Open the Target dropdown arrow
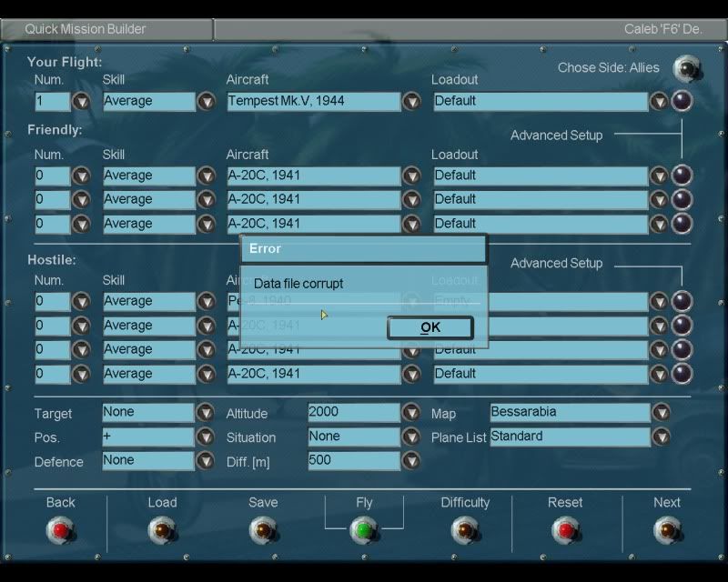 (x=206, y=412)
